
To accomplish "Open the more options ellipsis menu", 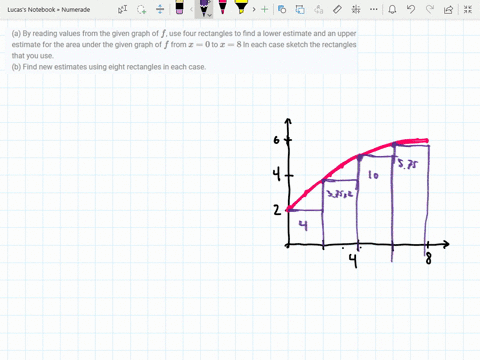I will click(374, 9).
